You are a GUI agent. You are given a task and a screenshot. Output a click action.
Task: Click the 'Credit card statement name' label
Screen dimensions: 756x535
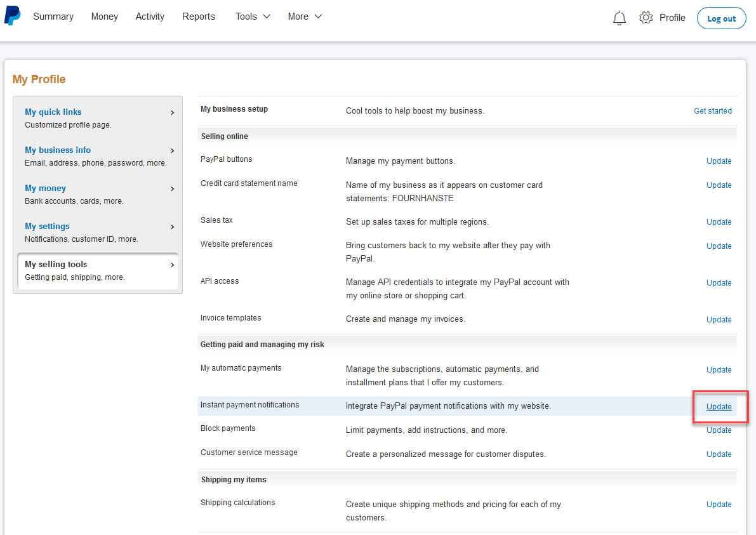[249, 183]
